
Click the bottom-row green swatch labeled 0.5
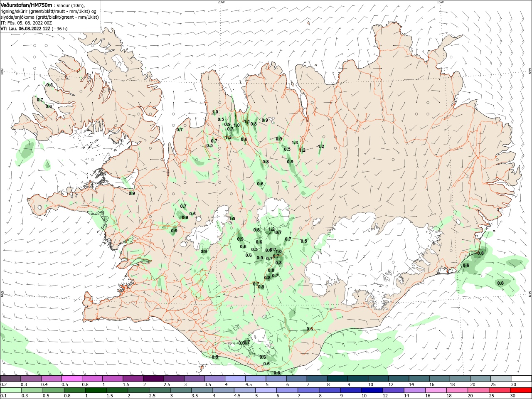point(53,390)
